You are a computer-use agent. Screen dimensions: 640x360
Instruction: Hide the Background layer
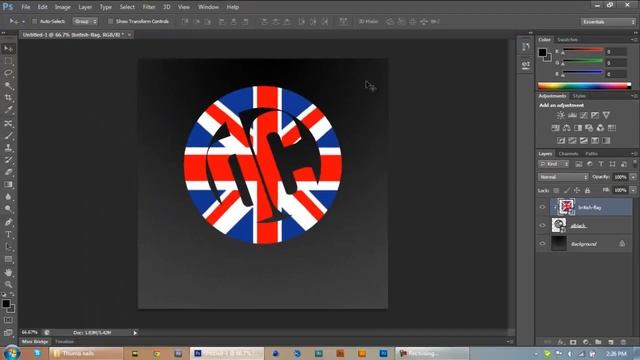coord(542,244)
